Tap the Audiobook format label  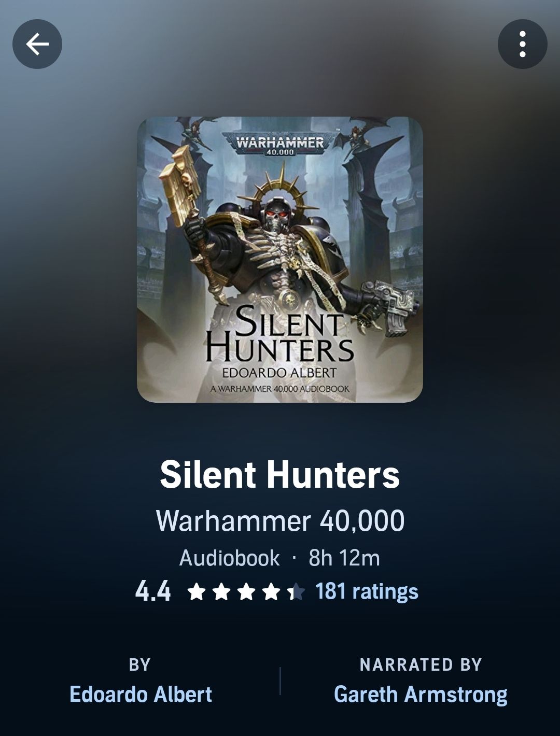click(x=229, y=558)
